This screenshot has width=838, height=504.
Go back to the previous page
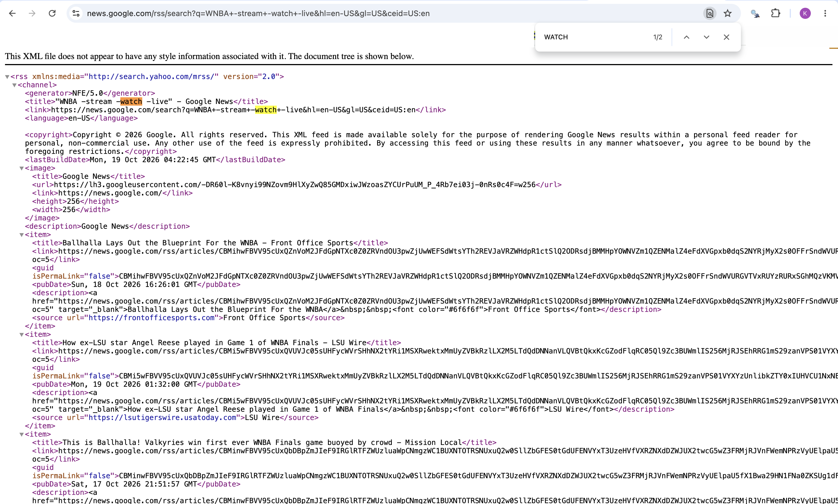12,13
